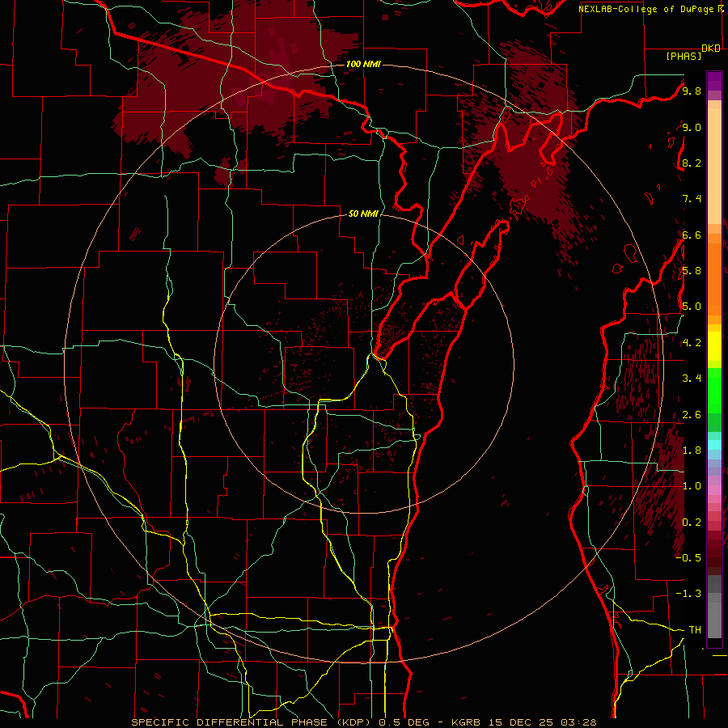Image resolution: width=728 pixels, height=728 pixels.
Task: Click the "0.5 DEG" elevation text
Action: coord(404,722)
